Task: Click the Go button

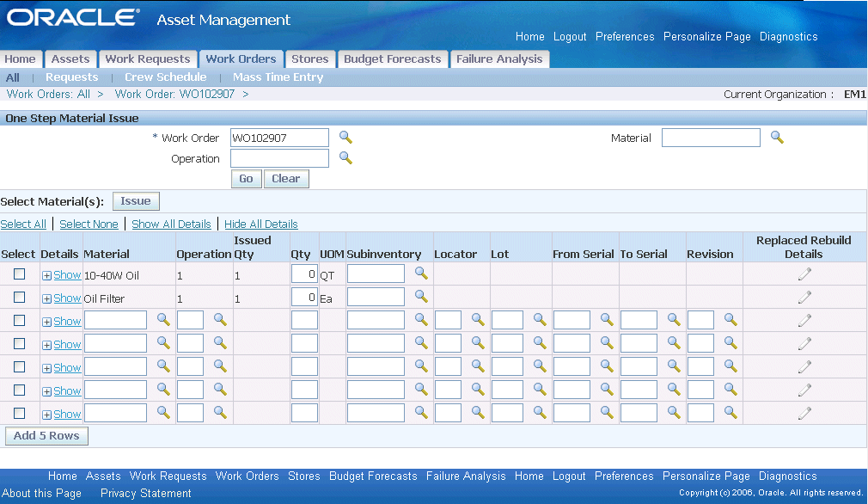Action: tap(247, 179)
